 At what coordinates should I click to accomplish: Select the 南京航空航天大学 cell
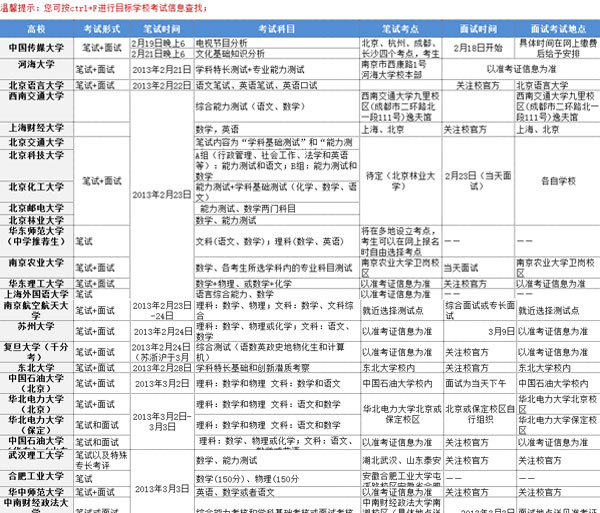(36, 310)
